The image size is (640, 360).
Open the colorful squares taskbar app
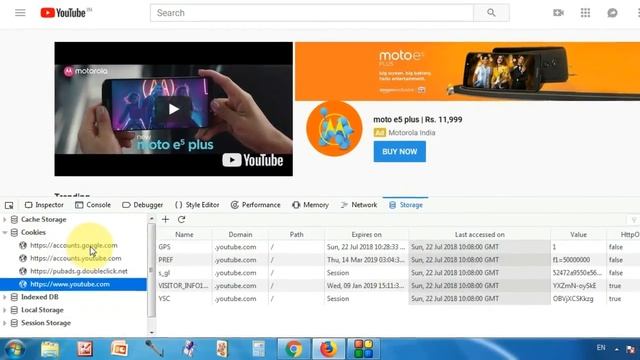click(363, 349)
